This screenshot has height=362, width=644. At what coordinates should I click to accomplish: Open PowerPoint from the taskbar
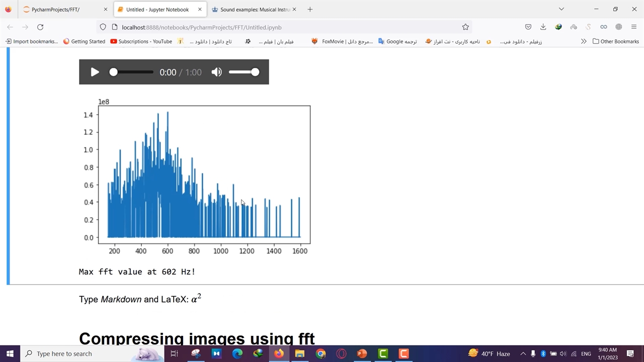point(362,353)
